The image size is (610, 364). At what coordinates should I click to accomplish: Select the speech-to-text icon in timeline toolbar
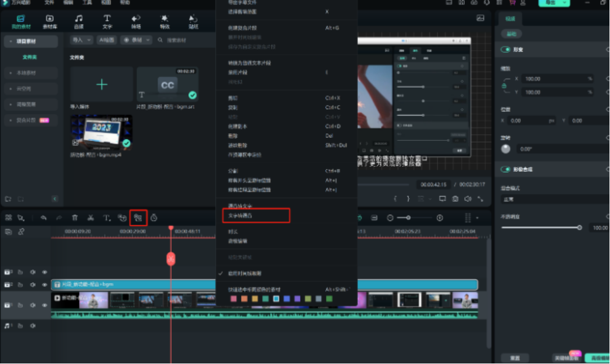pos(138,218)
